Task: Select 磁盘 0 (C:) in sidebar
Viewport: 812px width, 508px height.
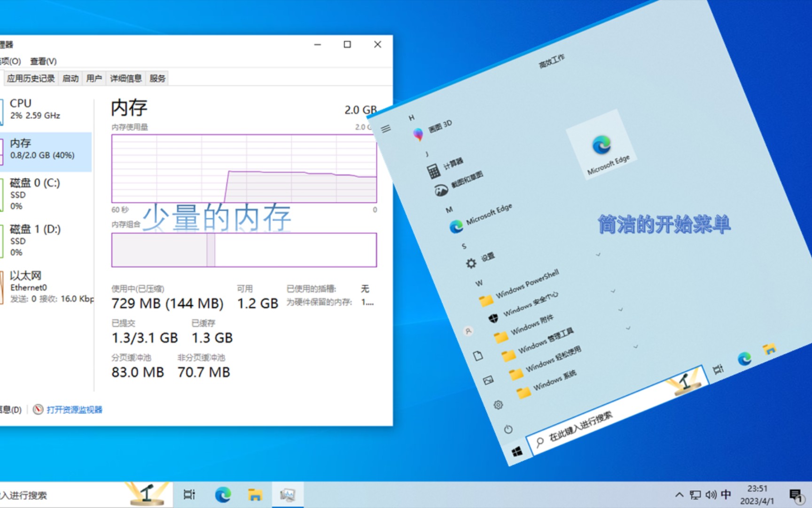Action: (x=46, y=194)
